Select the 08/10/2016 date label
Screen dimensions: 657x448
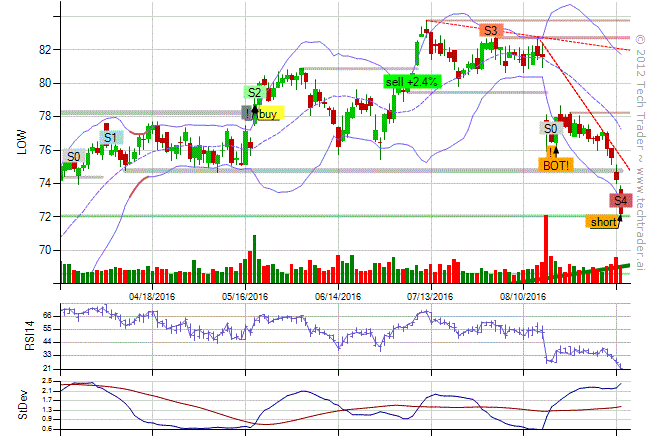(523, 296)
